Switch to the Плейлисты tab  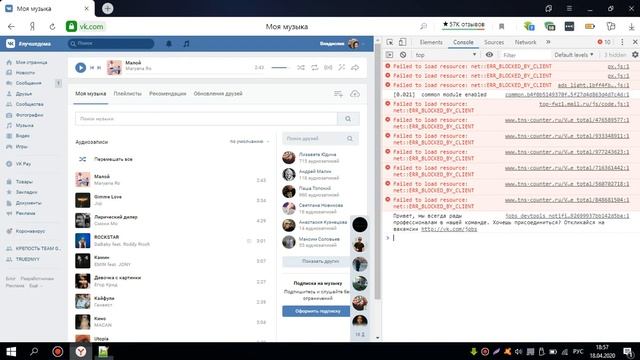[127, 93]
